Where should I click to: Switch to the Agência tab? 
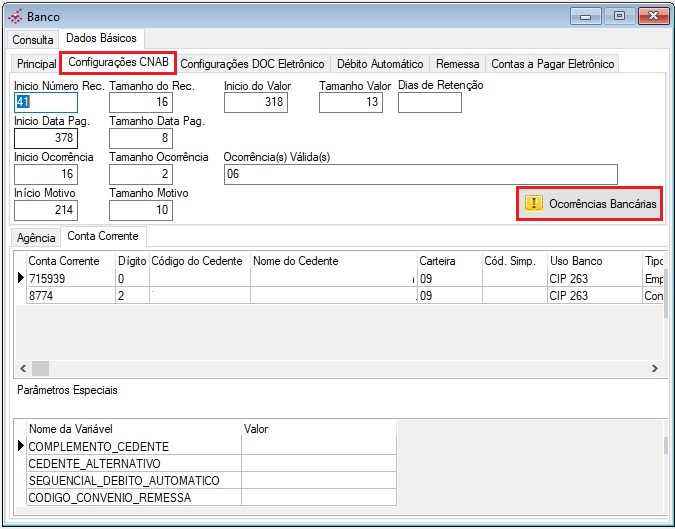coord(36,237)
